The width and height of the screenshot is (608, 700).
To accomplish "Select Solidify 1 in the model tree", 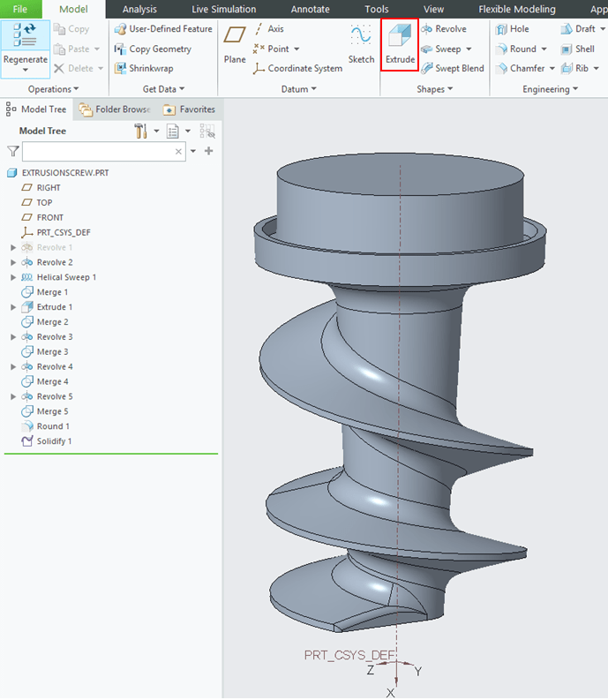I will click(x=54, y=440).
